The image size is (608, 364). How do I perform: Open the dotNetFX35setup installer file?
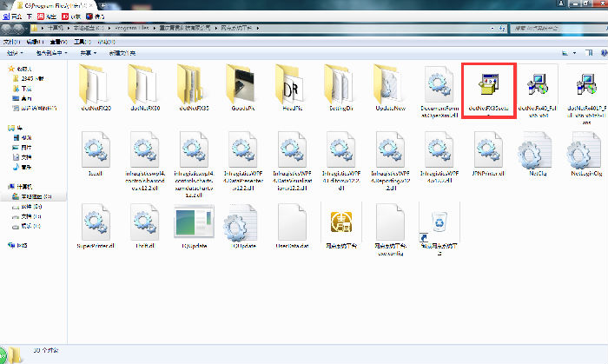point(489,87)
